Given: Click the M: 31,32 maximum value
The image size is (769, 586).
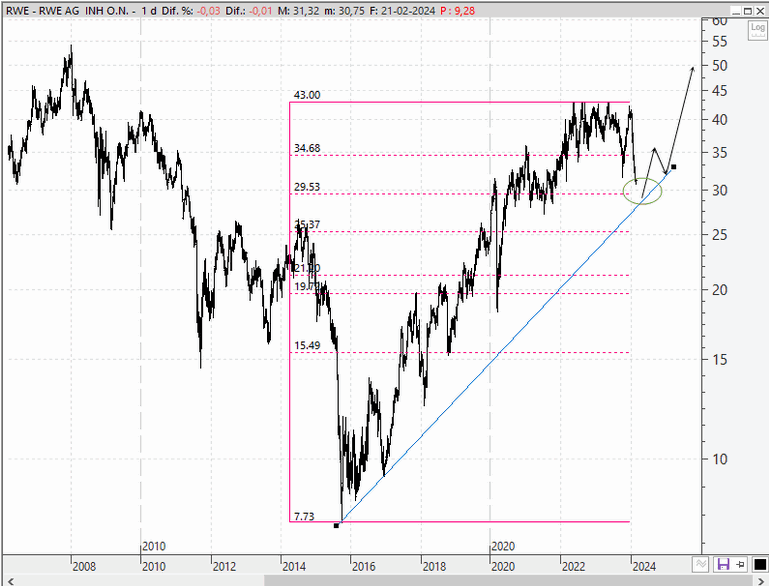Looking at the screenshot, I should click(299, 11).
